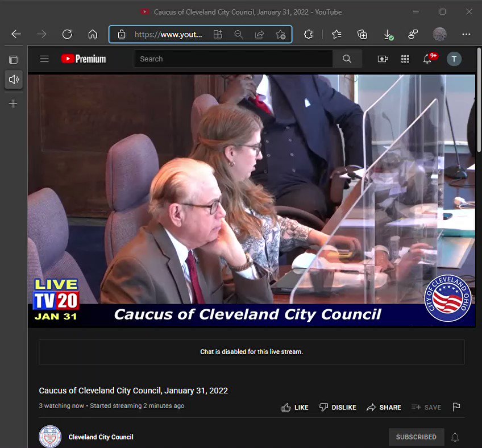Go to YouTube Premium home logo
Viewport: 482px width, 448px height.
point(84,59)
